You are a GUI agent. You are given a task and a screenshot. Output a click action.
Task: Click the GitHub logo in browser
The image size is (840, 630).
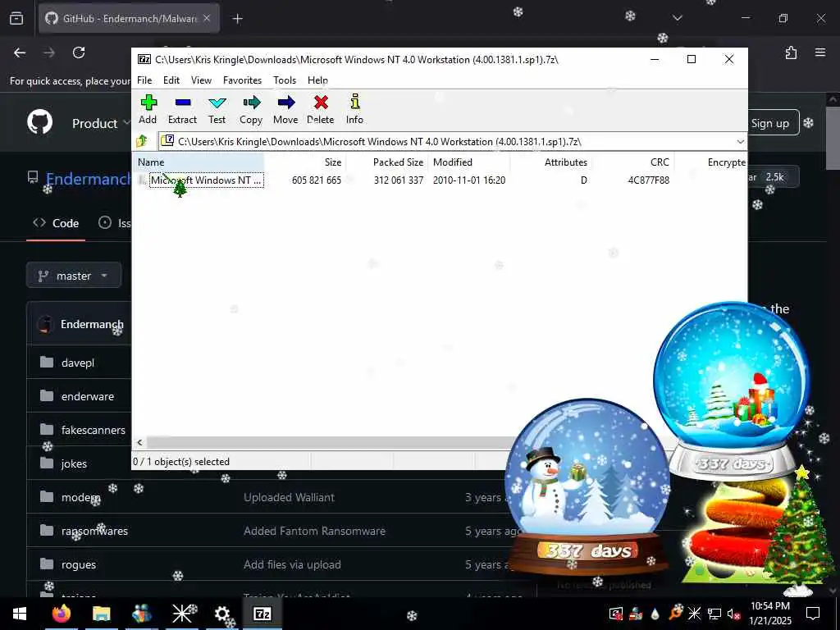[x=39, y=122]
